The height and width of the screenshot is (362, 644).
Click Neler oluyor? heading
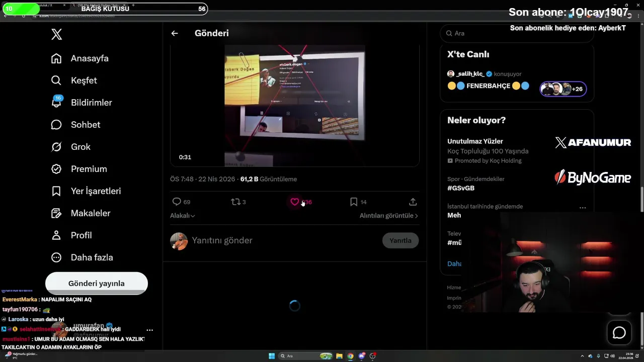tap(476, 120)
